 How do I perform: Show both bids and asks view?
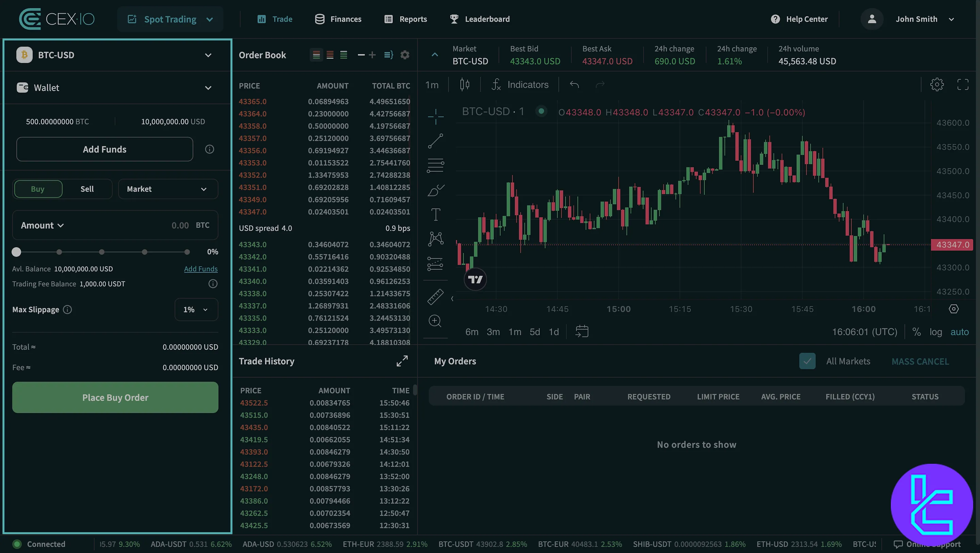pyautogui.click(x=316, y=55)
